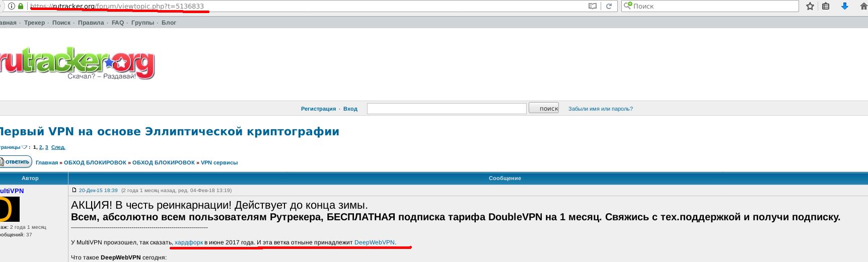Open Поиск in top navigation
Screen dimensions: 868x262
(61, 23)
